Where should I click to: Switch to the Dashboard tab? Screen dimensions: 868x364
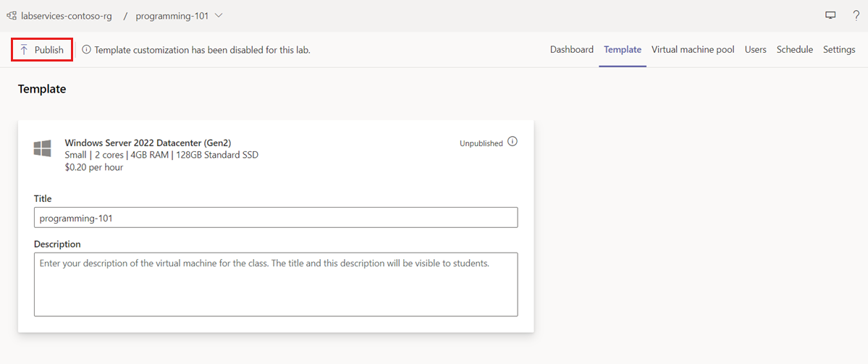pos(572,50)
